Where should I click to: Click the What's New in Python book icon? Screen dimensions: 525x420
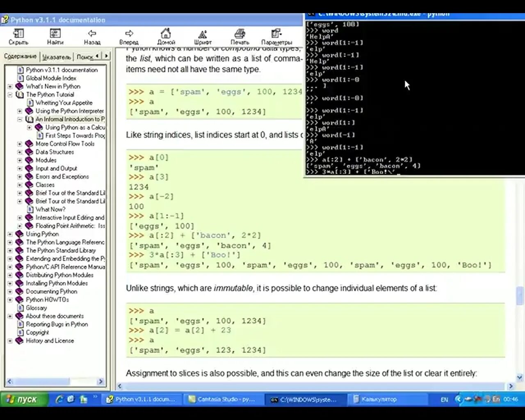pyautogui.click(x=19, y=86)
